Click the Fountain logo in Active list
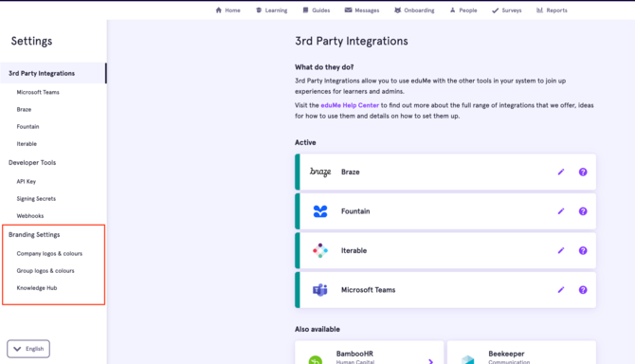This screenshot has height=364, width=635. coord(320,211)
